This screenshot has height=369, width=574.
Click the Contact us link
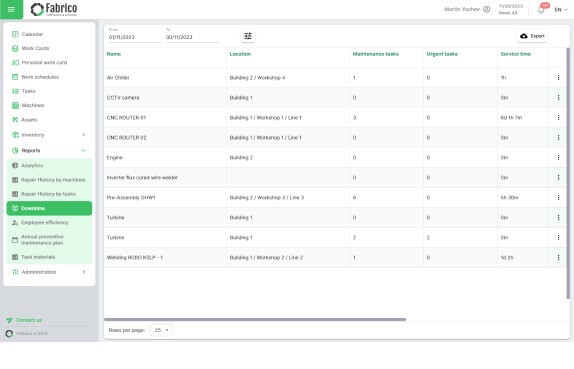(29, 320)
